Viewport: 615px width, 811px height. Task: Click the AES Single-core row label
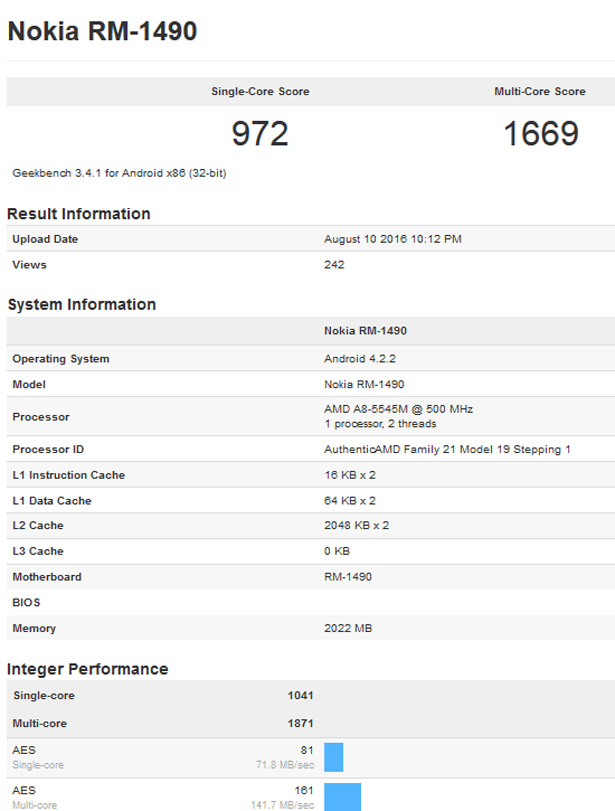tap(38, 757)
